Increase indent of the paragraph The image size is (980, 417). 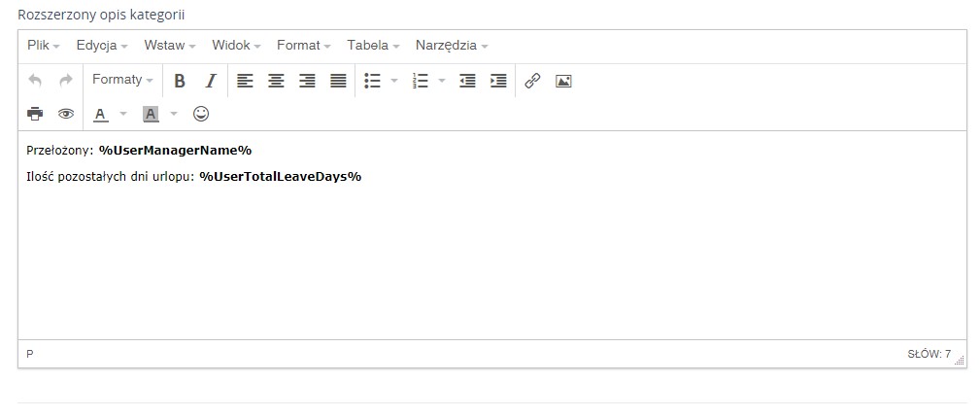tap(498, 81)
